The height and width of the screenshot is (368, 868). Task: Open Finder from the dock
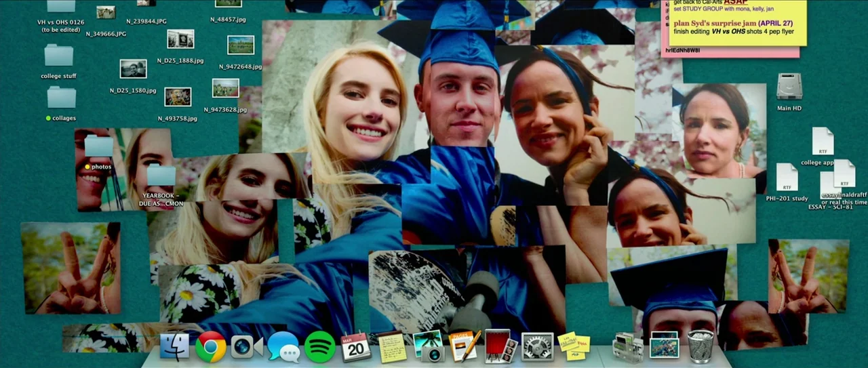tap(174, 347)
